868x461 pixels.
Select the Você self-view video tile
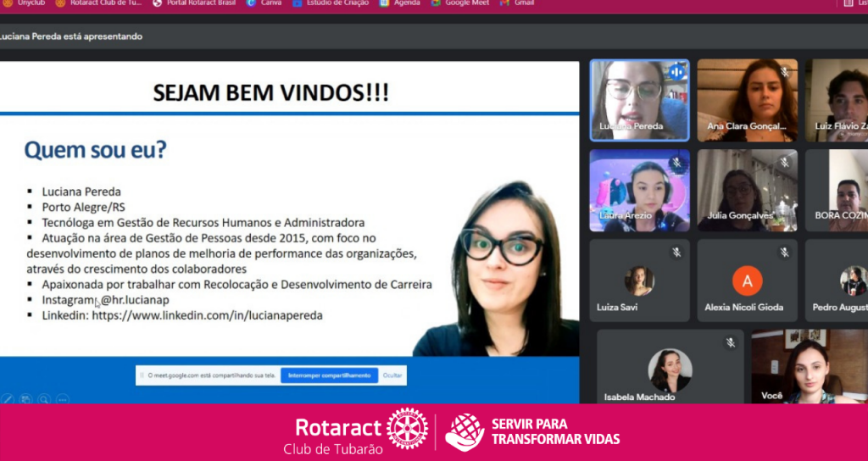tap(809, 366)
